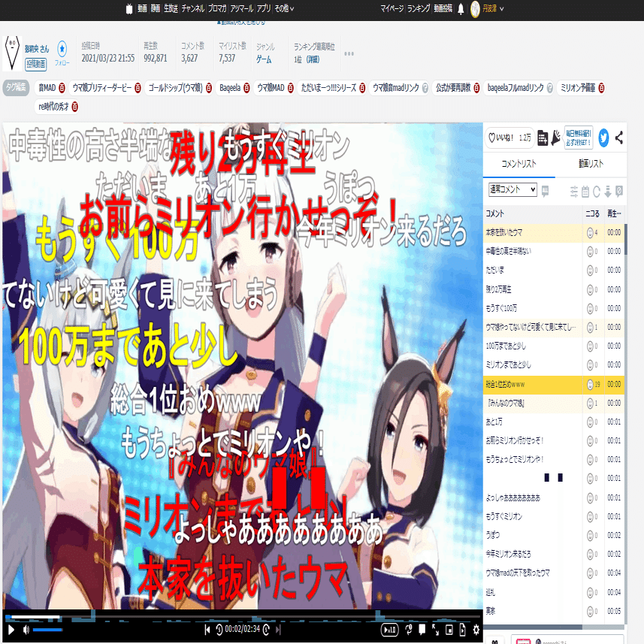
Task: Rewind the video a few seconds
Action: [x=219, y=629]
